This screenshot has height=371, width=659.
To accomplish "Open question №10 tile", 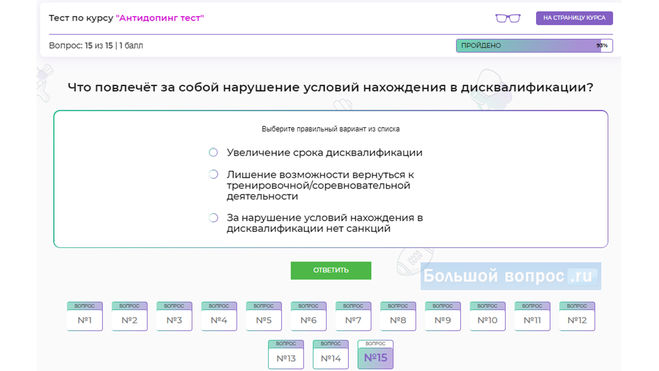I will click(x=488, y=316).
